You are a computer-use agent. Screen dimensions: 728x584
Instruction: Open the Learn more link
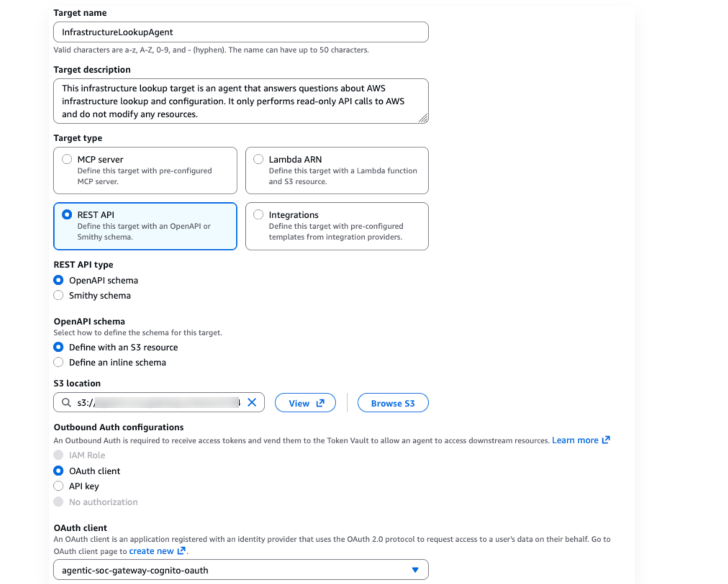575,440
